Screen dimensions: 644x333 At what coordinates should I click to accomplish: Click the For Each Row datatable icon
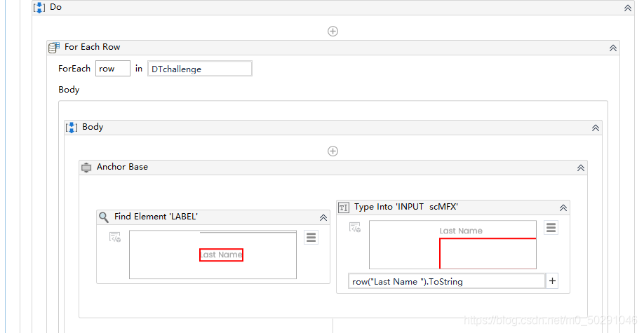(54, 48)
